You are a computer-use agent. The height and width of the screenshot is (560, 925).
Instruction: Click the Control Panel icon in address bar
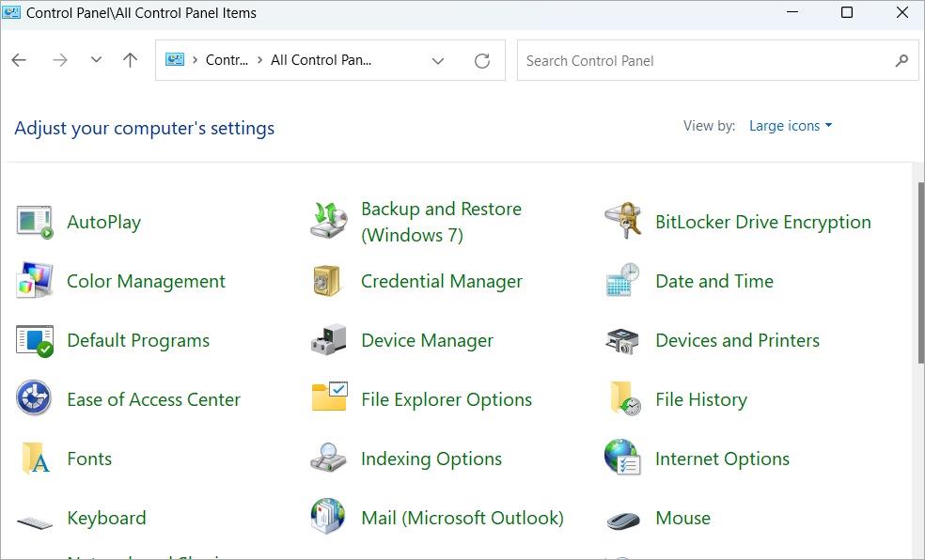coord(175,59)
